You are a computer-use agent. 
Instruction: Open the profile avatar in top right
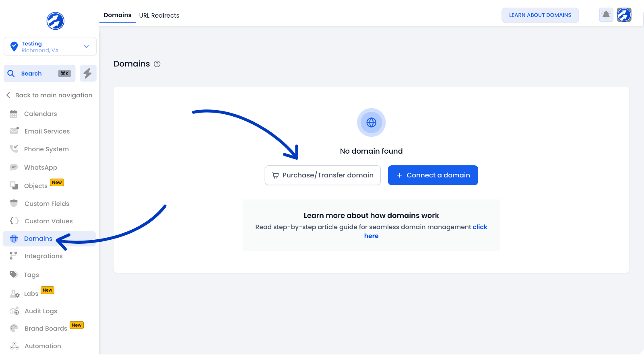[624, 15]
